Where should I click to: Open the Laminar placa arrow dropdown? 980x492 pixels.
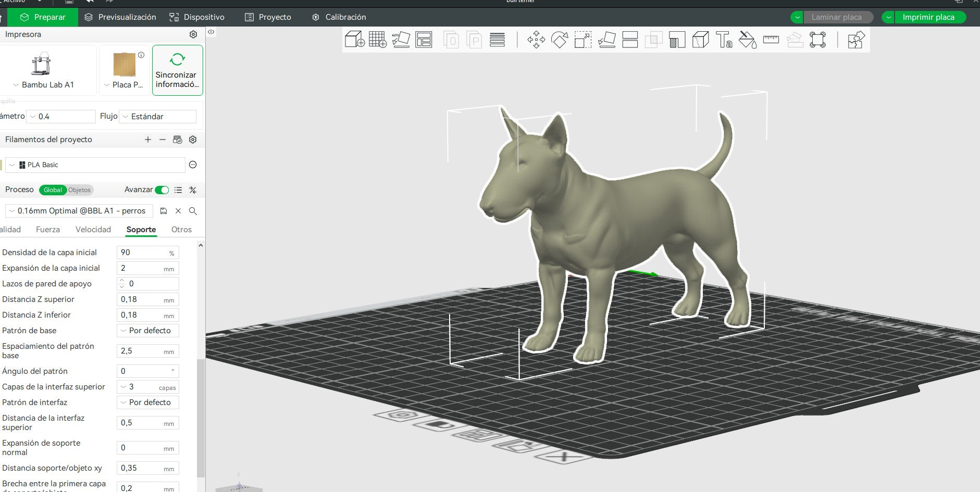pos(797,17)
